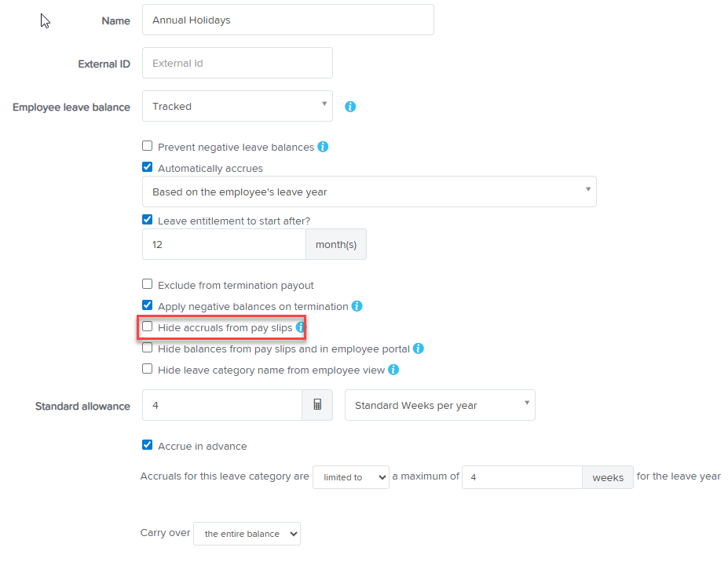Image resolution: width=728 pixels, height=562 pixels.
Task: Disable Accrue in advance checkbox
Action: coord(147,445)
